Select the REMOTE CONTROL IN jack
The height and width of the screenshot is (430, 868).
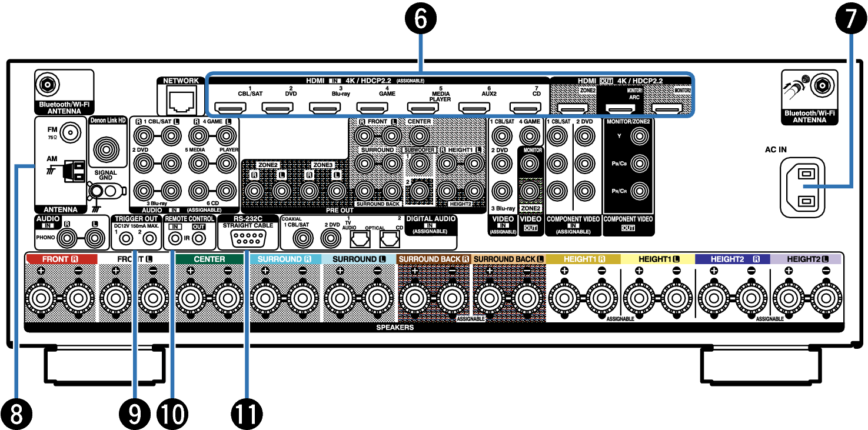[175, 239]
